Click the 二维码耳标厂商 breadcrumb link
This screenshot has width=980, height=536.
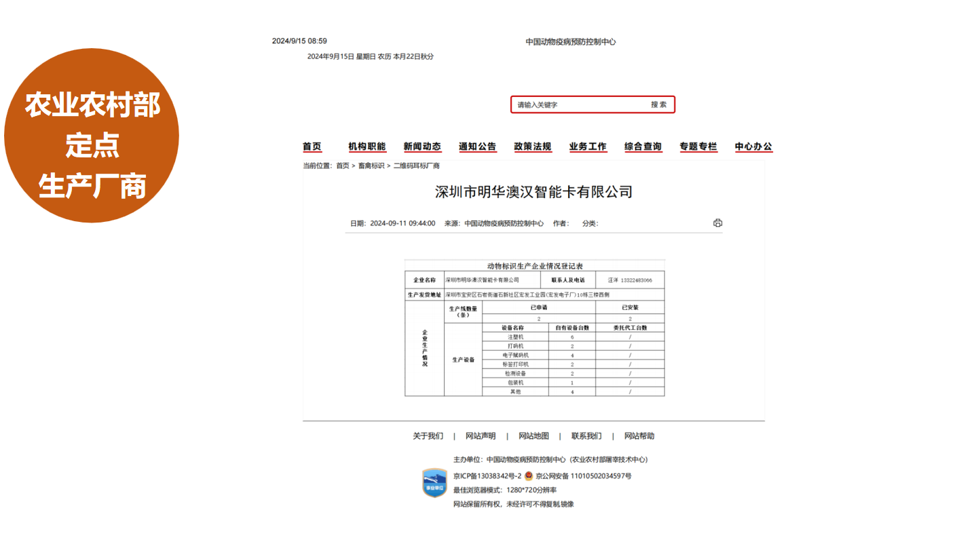(417, 166)
